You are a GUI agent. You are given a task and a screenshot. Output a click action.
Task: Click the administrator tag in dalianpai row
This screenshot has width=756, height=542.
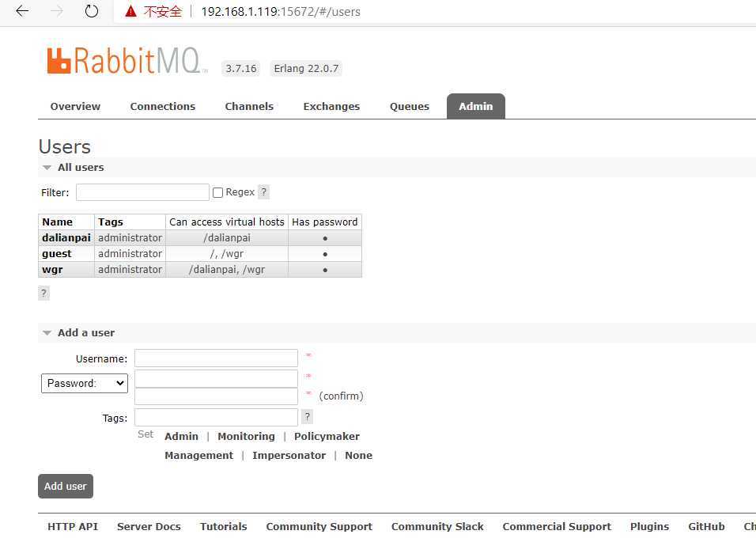pyautogui.click(x=130, y=237)
